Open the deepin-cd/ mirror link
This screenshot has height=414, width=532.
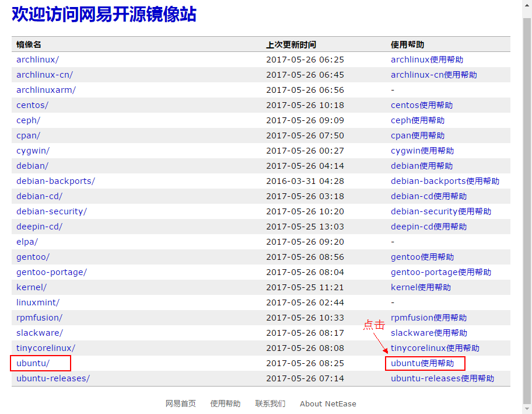pyautogui.click(x=39, y=227)
